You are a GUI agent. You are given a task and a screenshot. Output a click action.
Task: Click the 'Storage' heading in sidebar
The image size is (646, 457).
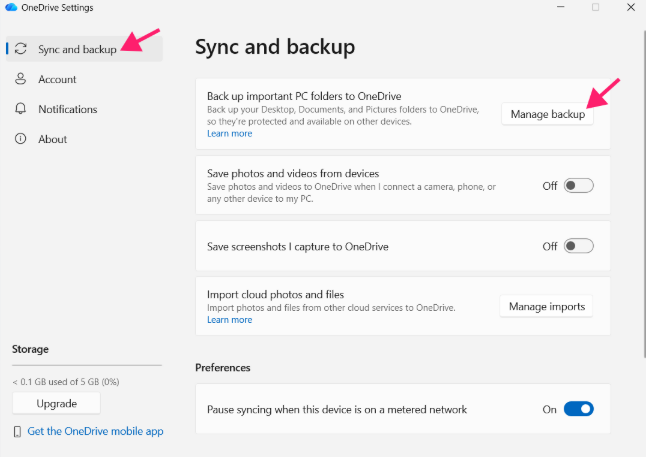pyautogui.click(x=30, y=349)
